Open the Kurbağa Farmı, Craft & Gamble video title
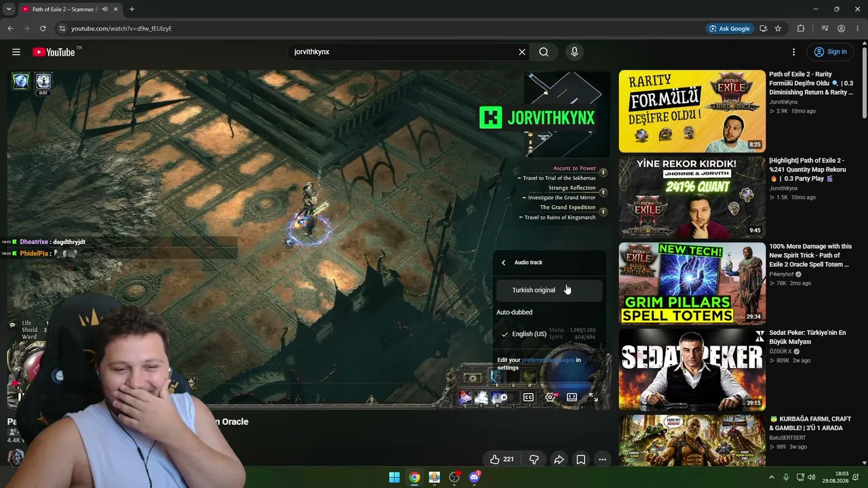 810,424
